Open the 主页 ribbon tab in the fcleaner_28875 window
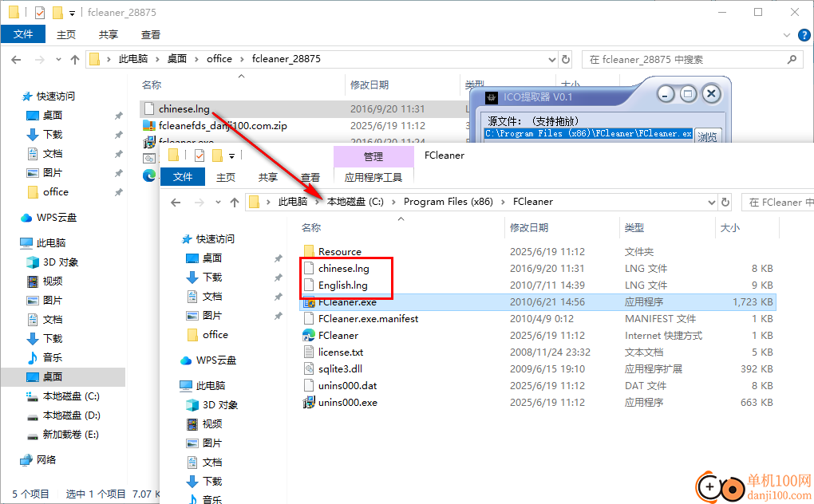The height and width of the screenshot is (504, 814). pos(66,35)
